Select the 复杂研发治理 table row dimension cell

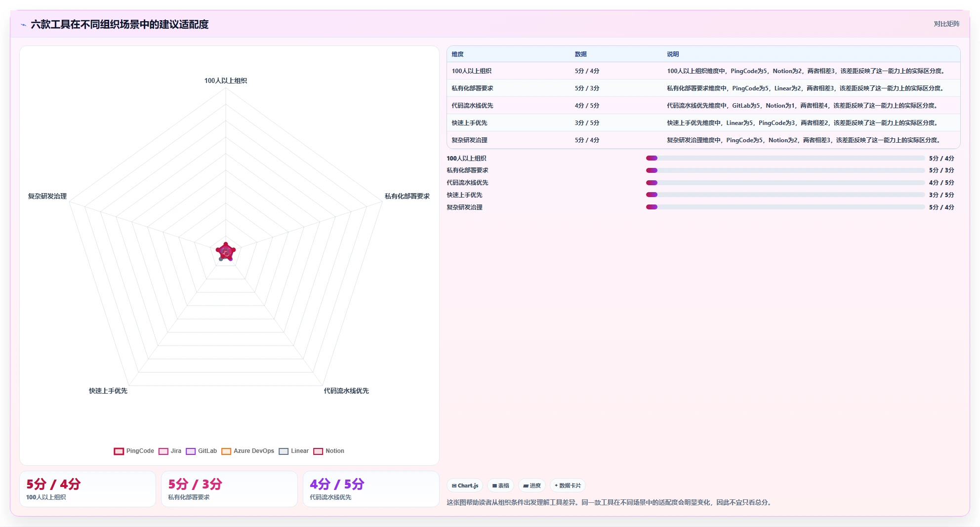tap(469, 140)
